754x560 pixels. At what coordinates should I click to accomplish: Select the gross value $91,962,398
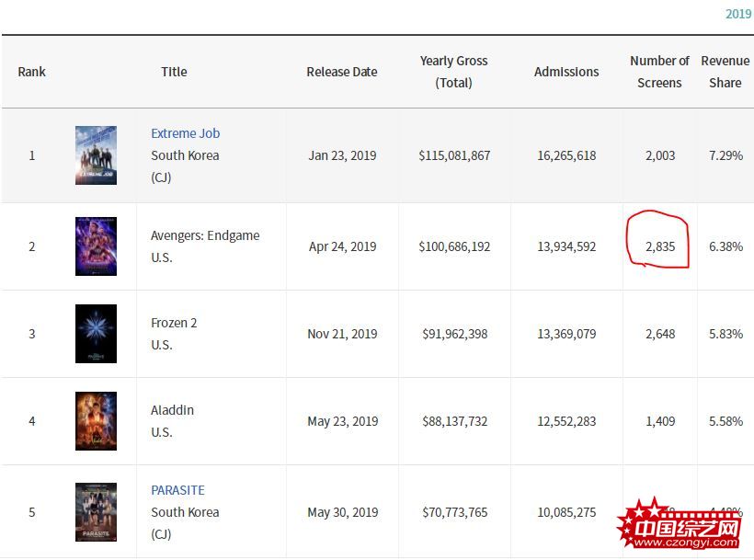click(455, 334)
